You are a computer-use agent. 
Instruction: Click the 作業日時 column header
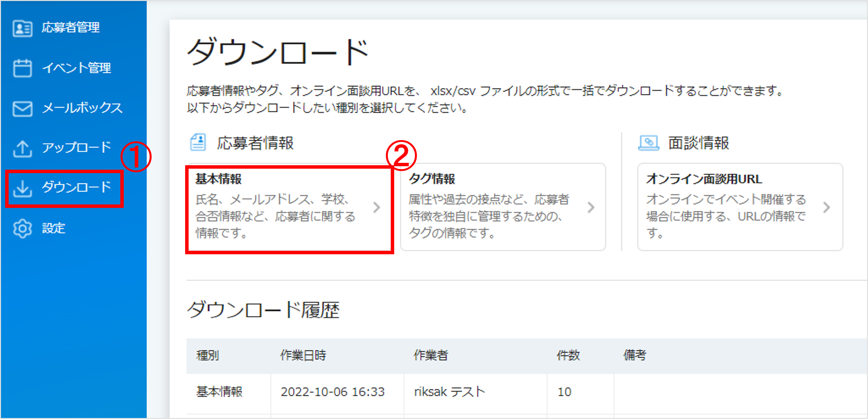tap(303, 355)
